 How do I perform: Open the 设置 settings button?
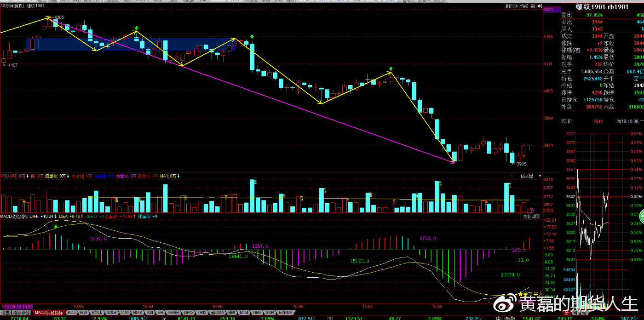(x=6, y=312)
